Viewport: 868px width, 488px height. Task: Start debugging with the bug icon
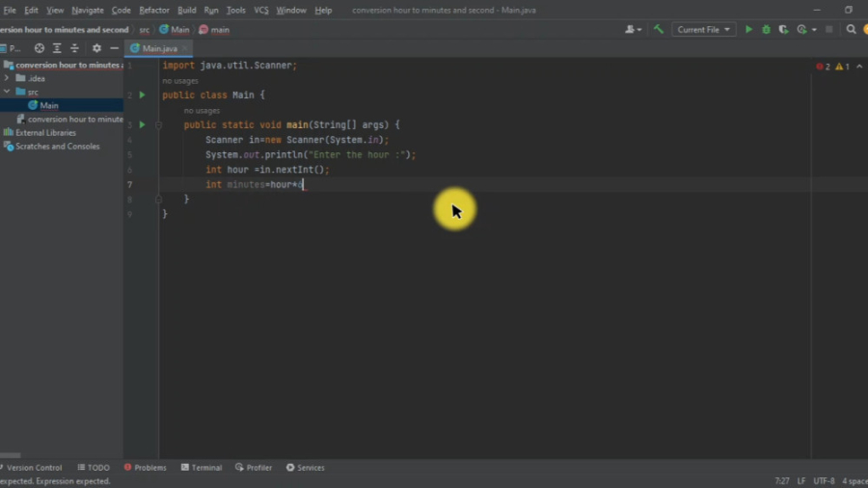click(766, 30)
